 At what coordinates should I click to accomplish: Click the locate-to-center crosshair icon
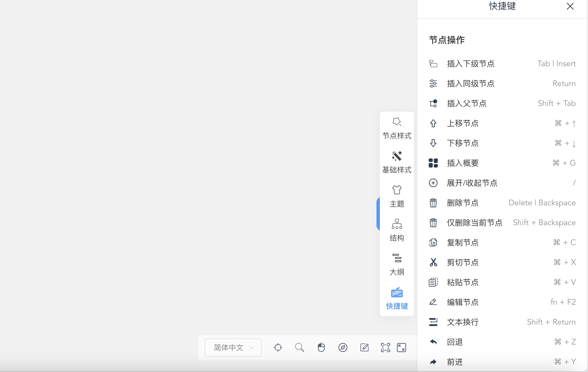click(278, 347)
